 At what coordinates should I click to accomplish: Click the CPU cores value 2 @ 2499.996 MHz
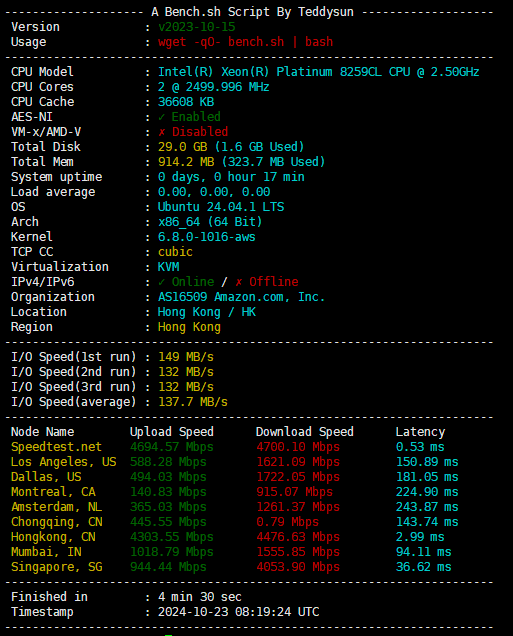coord(214,87)
